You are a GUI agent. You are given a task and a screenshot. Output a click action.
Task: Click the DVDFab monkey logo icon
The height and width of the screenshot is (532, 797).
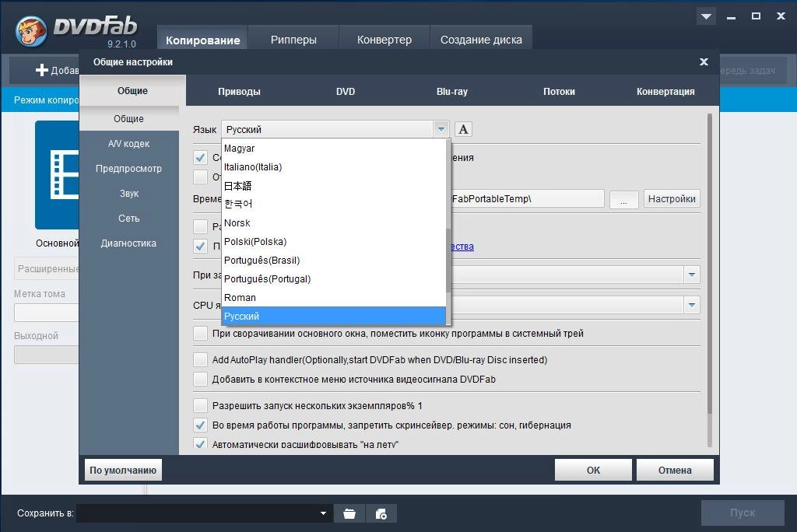click(31, 30)
